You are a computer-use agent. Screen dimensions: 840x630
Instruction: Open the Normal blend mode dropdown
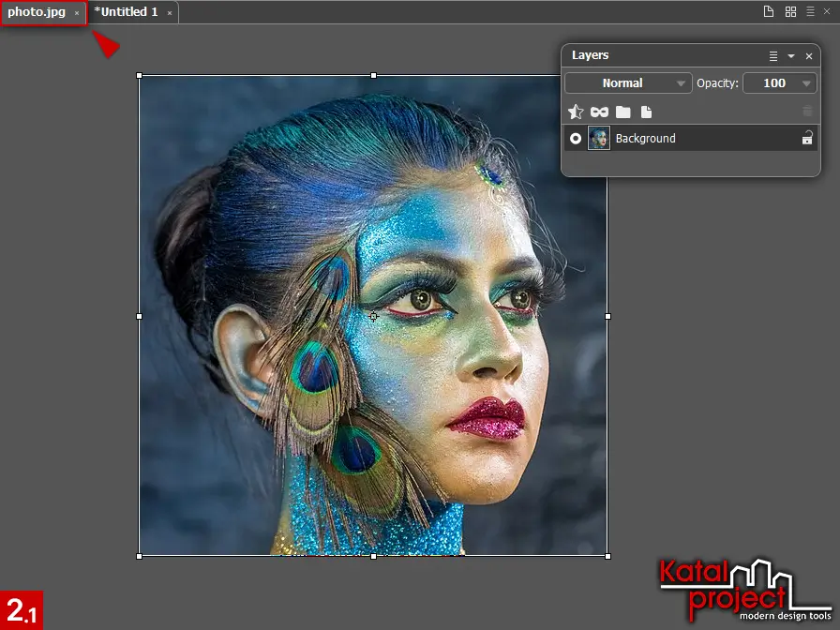click(628, 83)
